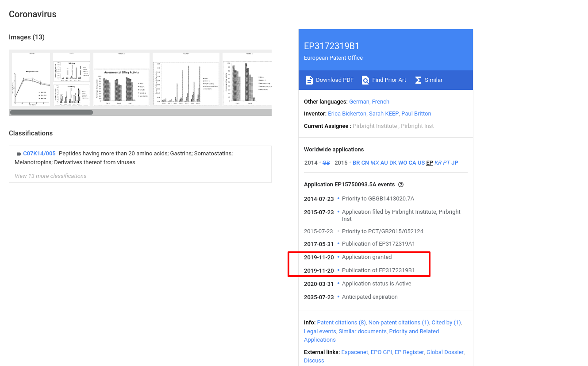Open the first growth curve figure thumbnail
The image size is (588, 366).
pyautogui.click(x=31, y=80)
